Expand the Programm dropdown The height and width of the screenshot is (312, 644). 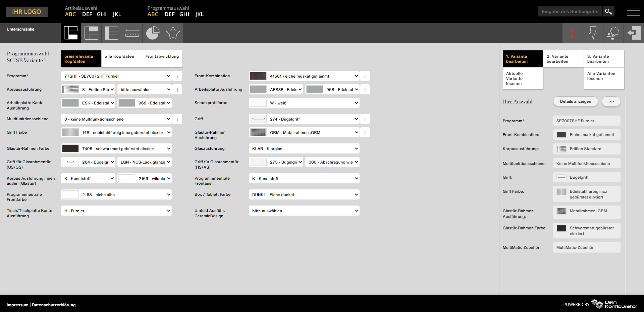116,76
